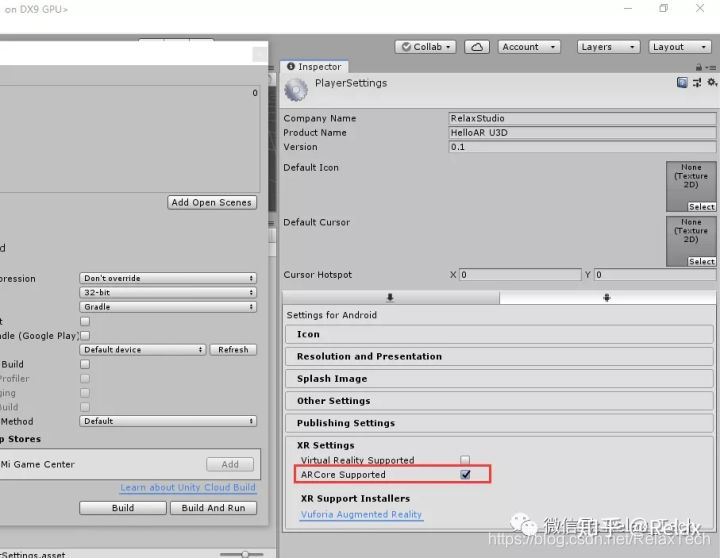The image size is (720, 558).
Task: Restore down the Unity window
Action: pyautogui.click(x=664, y=8)
